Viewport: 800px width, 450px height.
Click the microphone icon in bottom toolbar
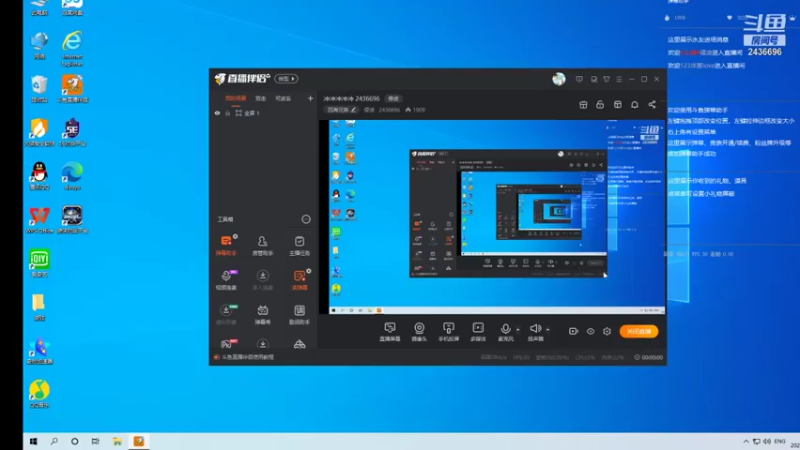click(505, 329)
